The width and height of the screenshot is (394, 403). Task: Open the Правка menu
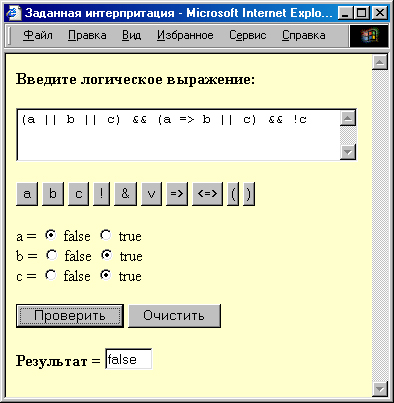tap(87, 35)
